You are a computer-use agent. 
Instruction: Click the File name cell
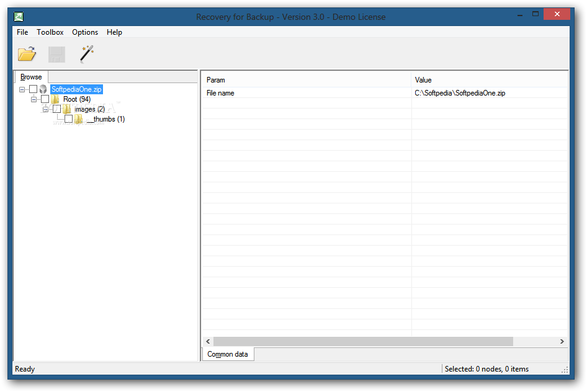click(x=307, y=93)
